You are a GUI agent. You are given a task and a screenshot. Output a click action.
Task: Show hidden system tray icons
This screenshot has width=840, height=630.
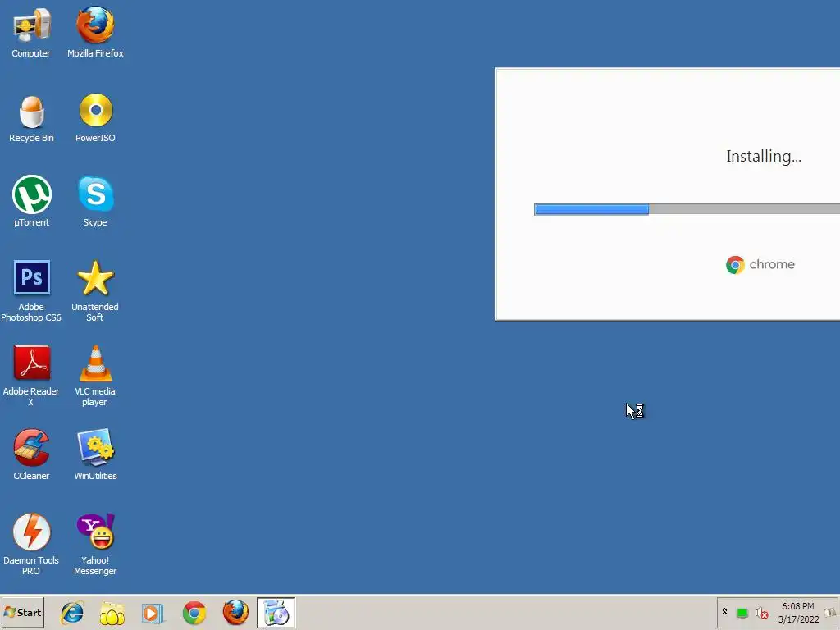725,611
